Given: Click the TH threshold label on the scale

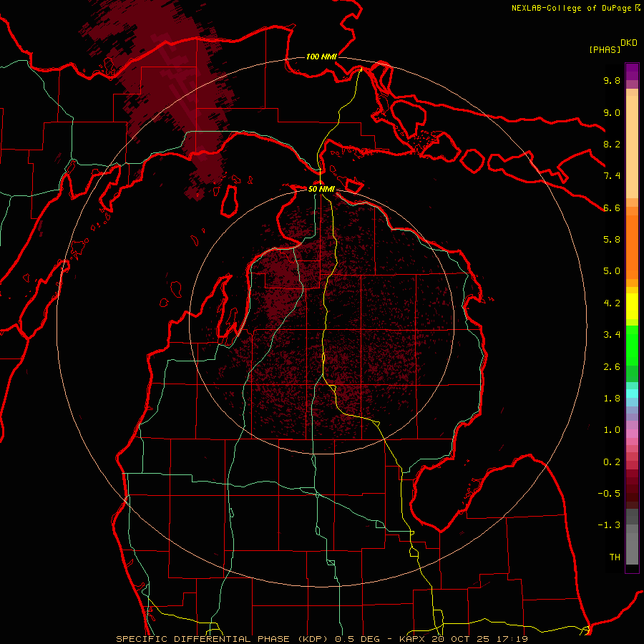Looking at the screenshot, I should (x=615, y=557).
